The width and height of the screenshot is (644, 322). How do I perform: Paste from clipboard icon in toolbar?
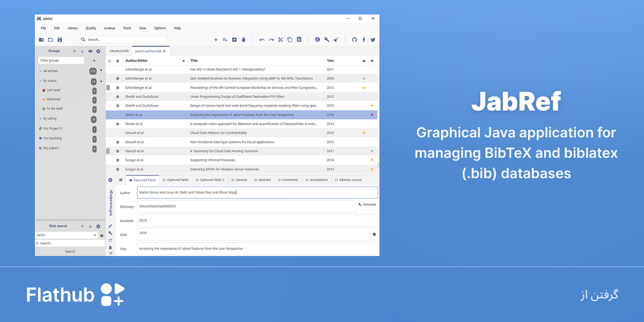(299, 40)
